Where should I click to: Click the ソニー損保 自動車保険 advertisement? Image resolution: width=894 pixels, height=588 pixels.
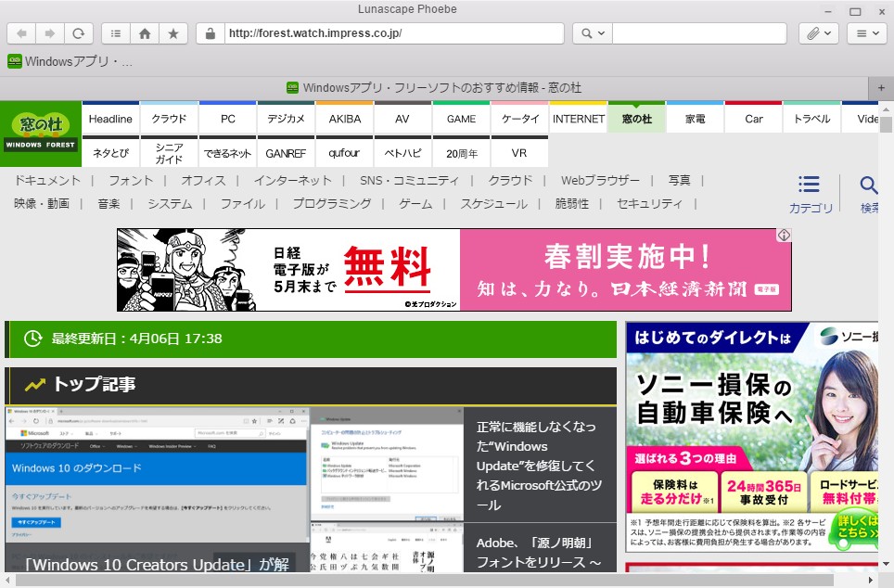tap(752, 437)
